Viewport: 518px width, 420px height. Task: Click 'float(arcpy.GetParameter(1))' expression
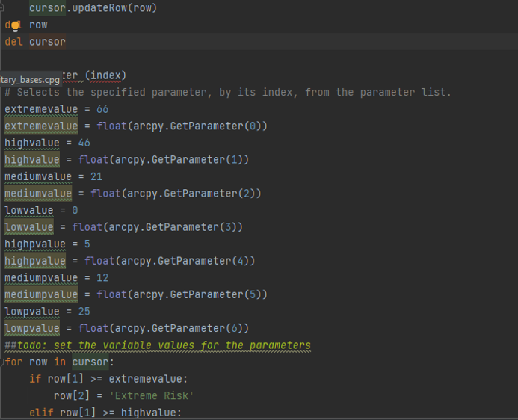click(163, 159)
